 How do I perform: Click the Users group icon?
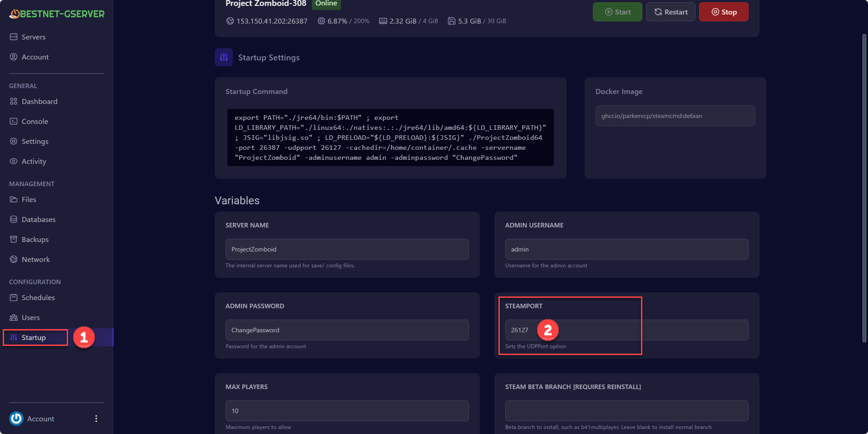tap(14, 317)
